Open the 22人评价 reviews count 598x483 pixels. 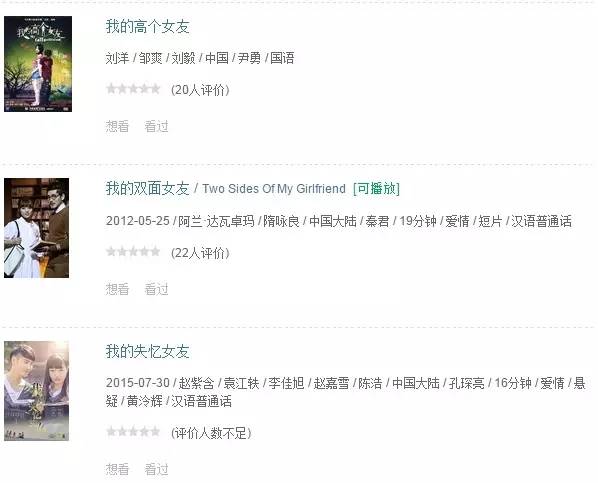coord(200,253)
